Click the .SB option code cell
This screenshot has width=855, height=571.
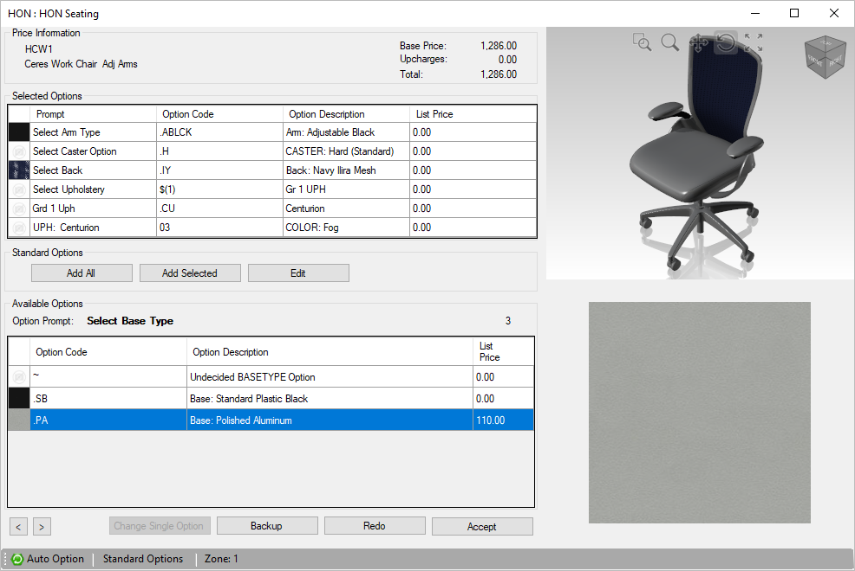point(109,399)
